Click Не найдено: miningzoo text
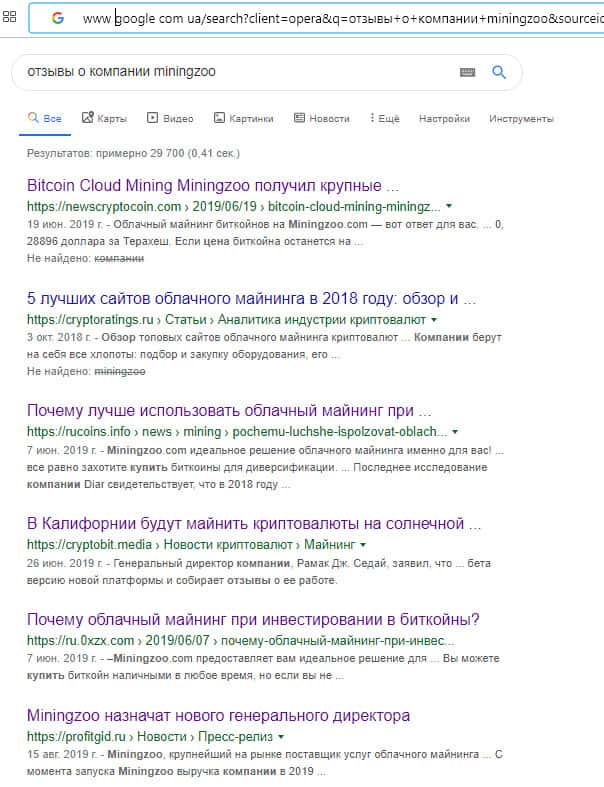 pyautogui.click(x=86, y=371)
